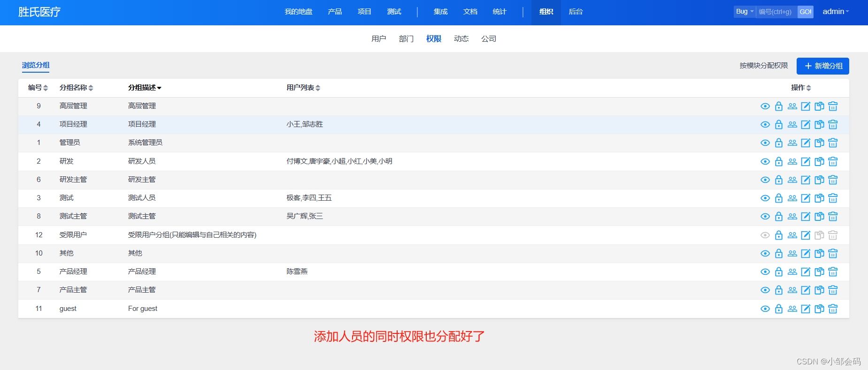This screenshot has width=868, height=370.
Task: Manage members icon for 高层管理 row
Action: (792, 106)
